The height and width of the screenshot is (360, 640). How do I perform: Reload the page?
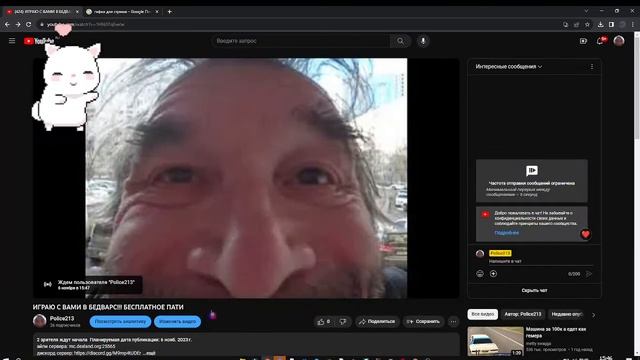coord(29,24)
